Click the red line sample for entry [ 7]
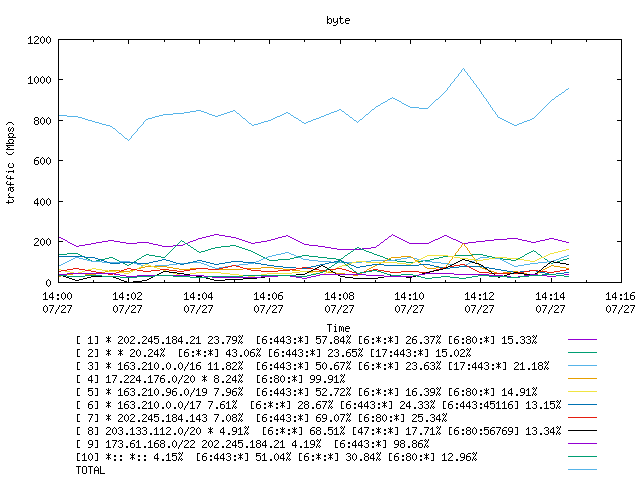This screenshot has width=640, height=480. pos(582,418)
